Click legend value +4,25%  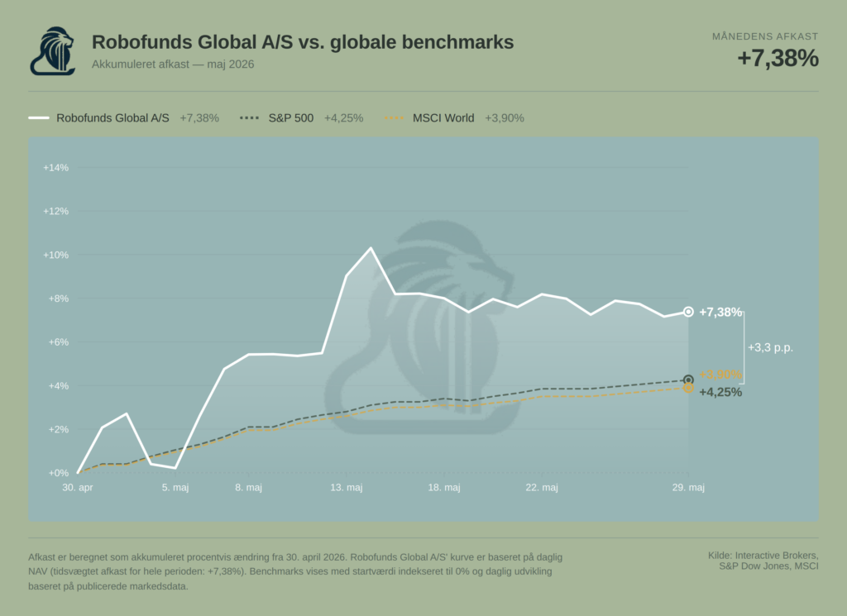pyautogui.click(x=343, y=118)
